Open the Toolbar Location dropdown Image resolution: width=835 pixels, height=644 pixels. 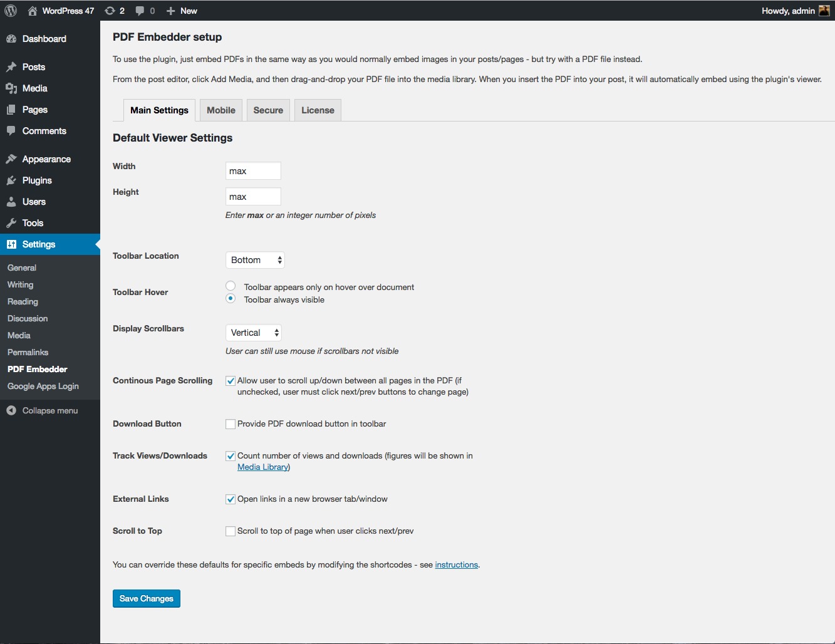coord(255,260)
